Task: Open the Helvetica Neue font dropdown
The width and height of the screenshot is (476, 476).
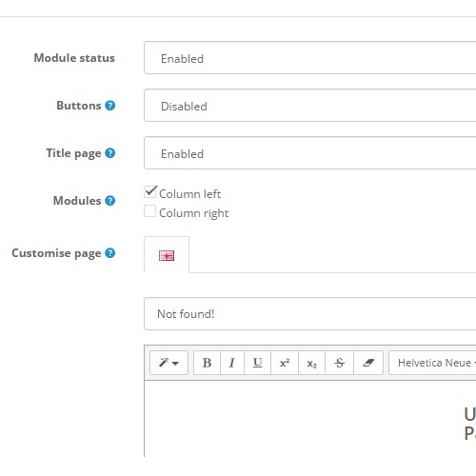Action: pyautogui.click(x=433, y=363)
